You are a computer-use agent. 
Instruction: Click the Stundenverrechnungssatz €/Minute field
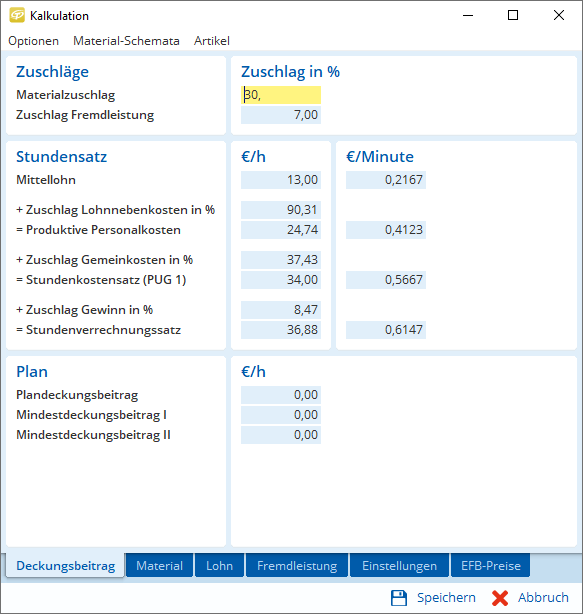click(x=386, y=330)
